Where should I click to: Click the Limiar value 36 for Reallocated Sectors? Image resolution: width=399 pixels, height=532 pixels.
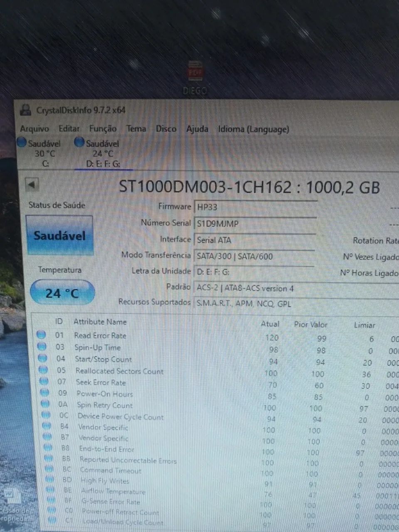(x=366, y=374)
